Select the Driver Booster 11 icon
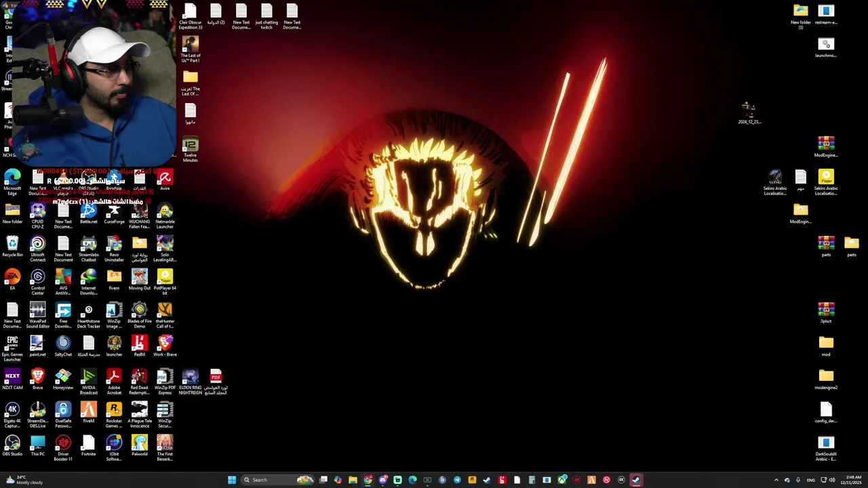 (x=63, y=449)
